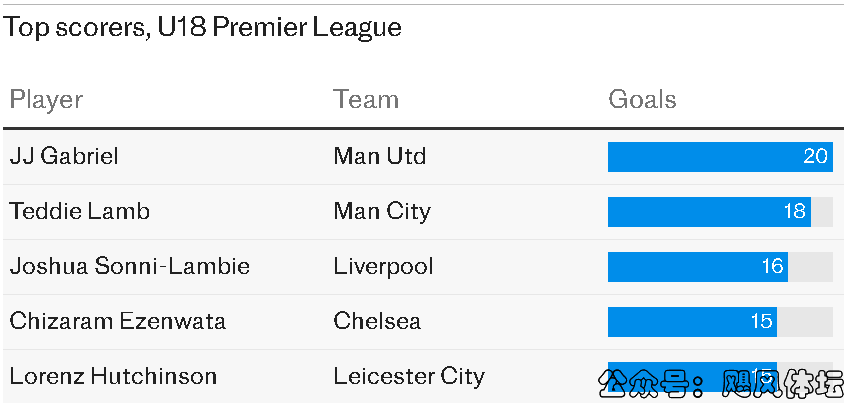Click Chizaram Ezenwata's 15 goals bar
This screenshot has width=849, height=405.
pyautogui.click(x=692, y=321)
